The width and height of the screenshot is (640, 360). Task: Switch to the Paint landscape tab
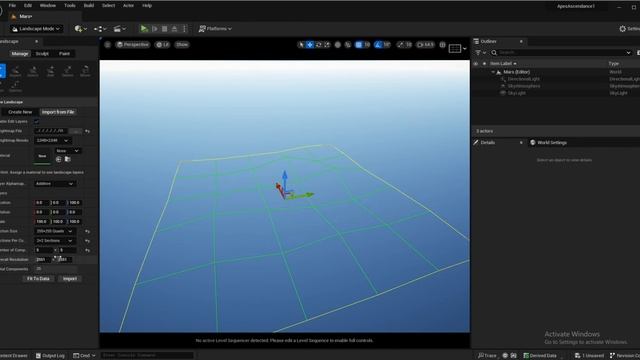click(x=64, y=53)
